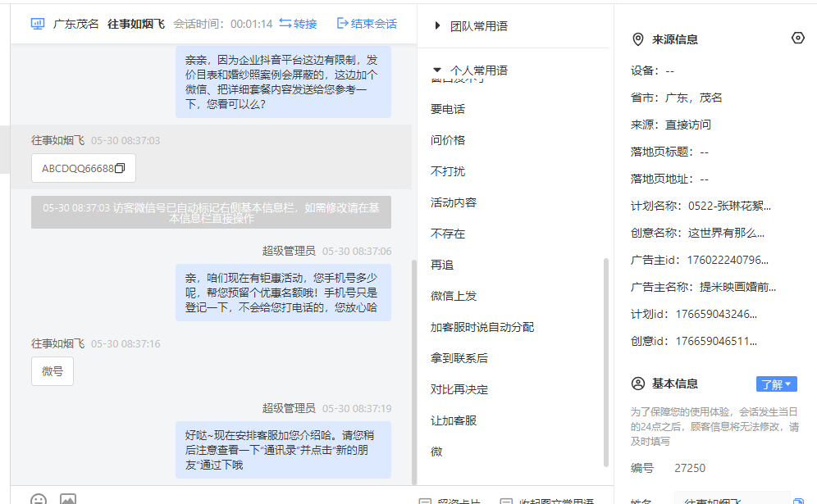Click the gray system notice about 访客微信号
Screen dimensions: 817x504
coord(211,212)
